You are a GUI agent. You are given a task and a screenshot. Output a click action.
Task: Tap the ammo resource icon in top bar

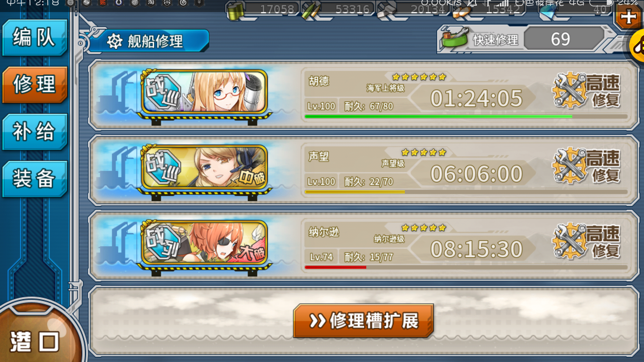tap(311, 11)
